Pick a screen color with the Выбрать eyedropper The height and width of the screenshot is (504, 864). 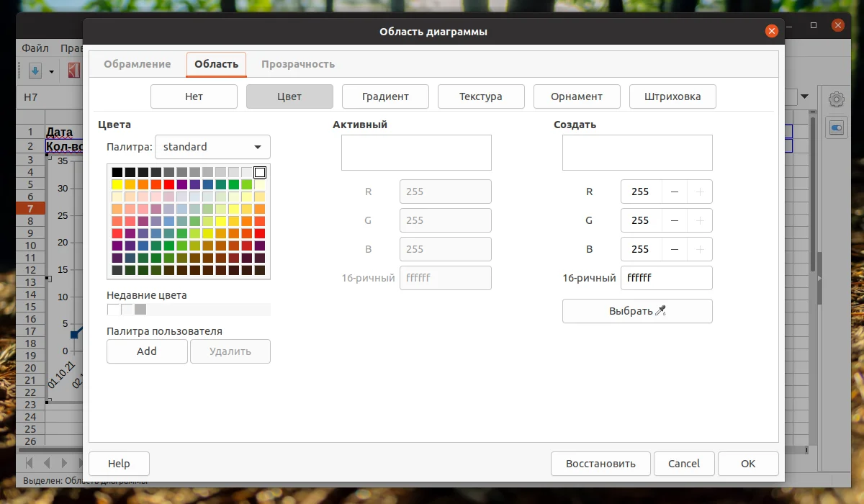(x=636, y=311)
